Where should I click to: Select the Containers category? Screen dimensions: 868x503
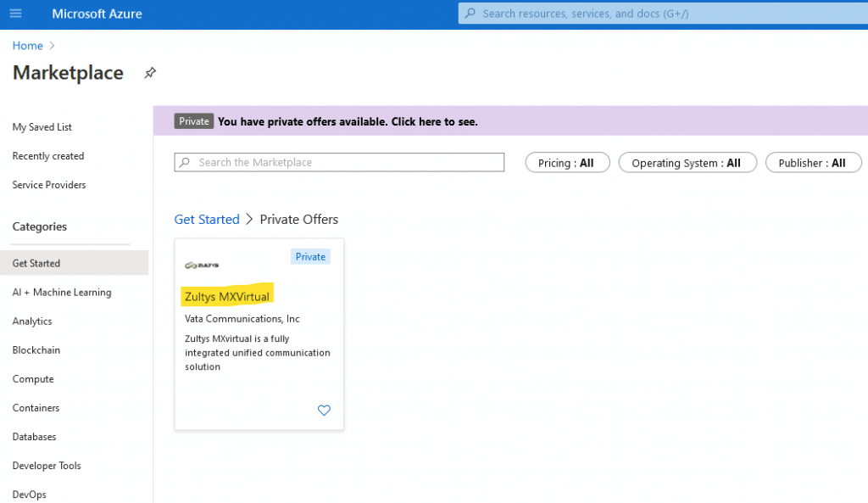pyautogui.click(x=36, y=408)
